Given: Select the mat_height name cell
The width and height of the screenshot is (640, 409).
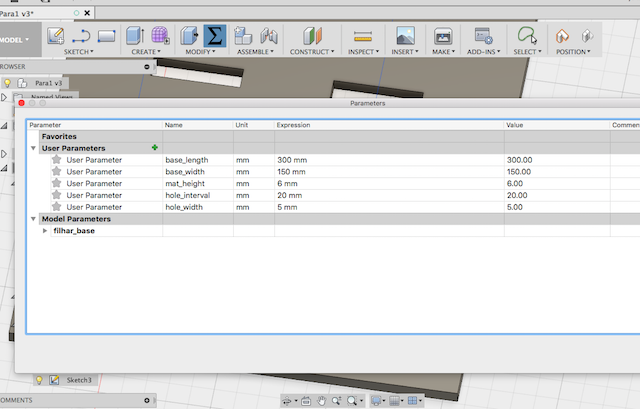Looking at the screenshot, I should coord(198,184).
